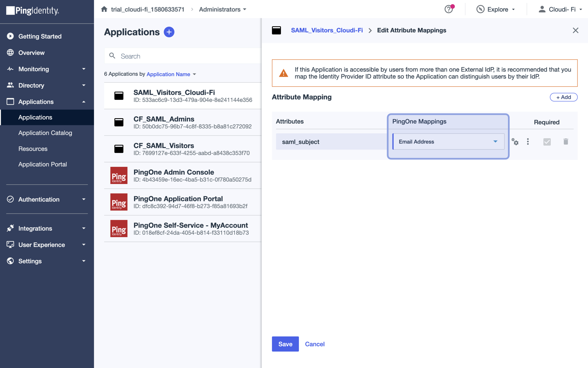Open the Cloudi- Fi account menu
Viewport: 588px width, 368px height.
pos(560,9)
